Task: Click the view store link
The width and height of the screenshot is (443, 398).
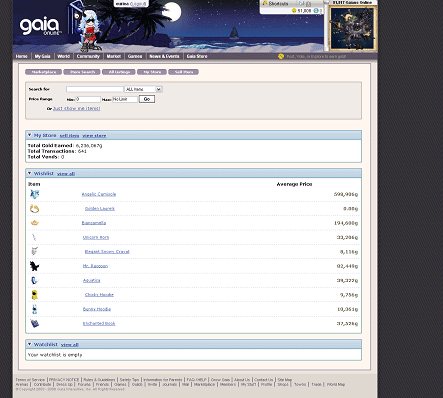Action: click(94, 136)
